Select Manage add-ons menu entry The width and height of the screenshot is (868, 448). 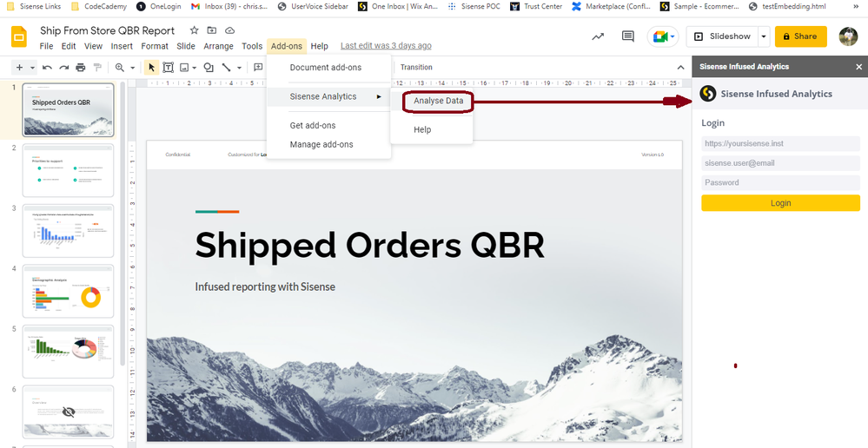(x=321, y=144)
